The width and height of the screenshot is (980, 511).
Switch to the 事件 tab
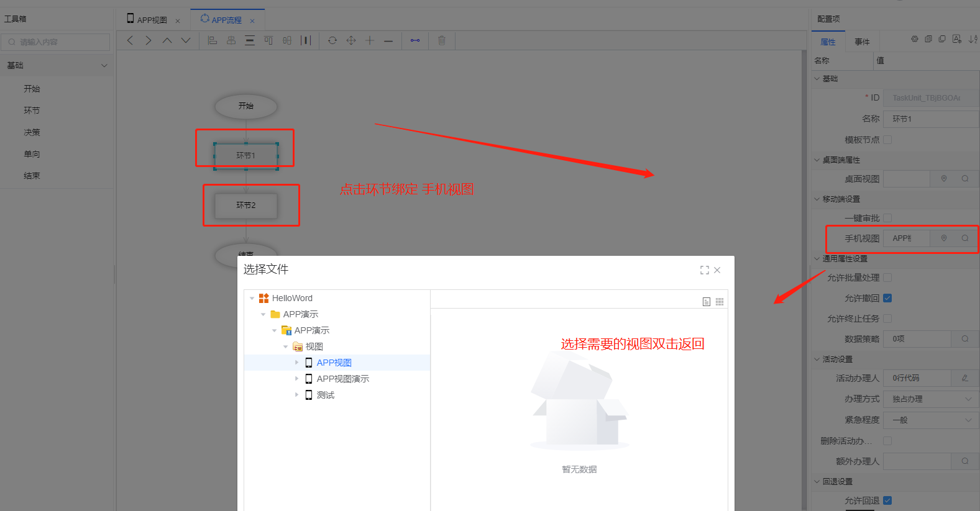[x=862, y=42]
